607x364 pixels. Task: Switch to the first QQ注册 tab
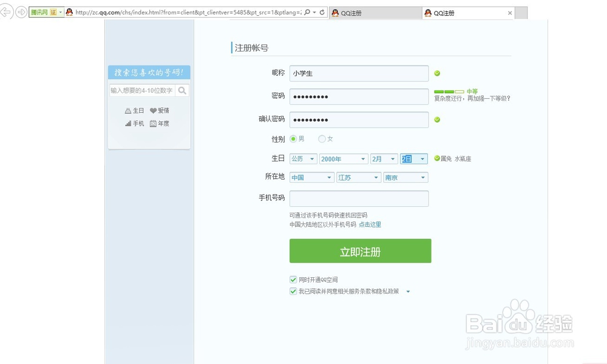(x=376, y=13)
